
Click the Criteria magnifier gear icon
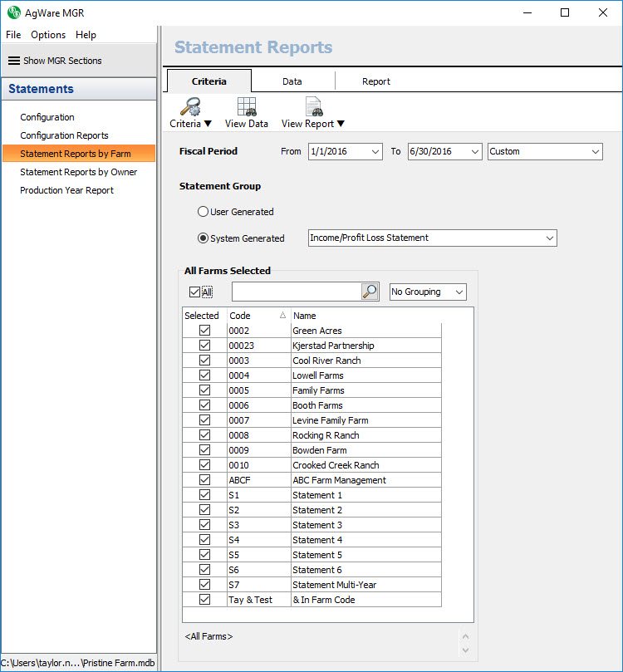coord(190,106)
